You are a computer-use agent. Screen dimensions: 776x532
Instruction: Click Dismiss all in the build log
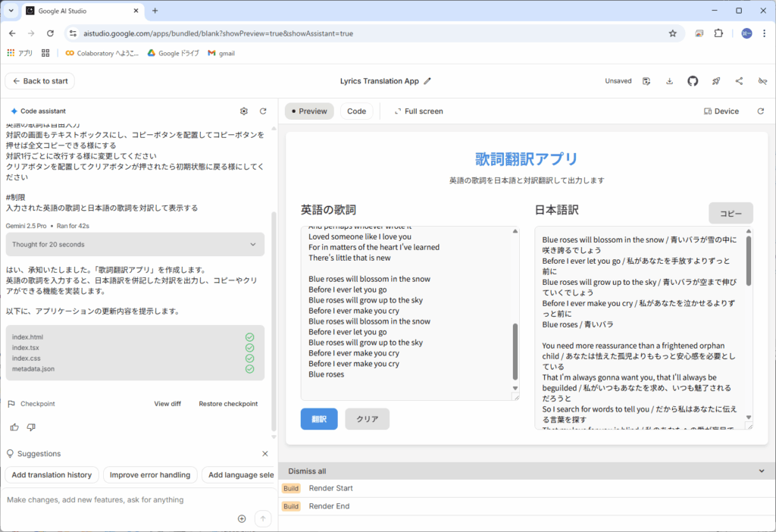(308, 471)
